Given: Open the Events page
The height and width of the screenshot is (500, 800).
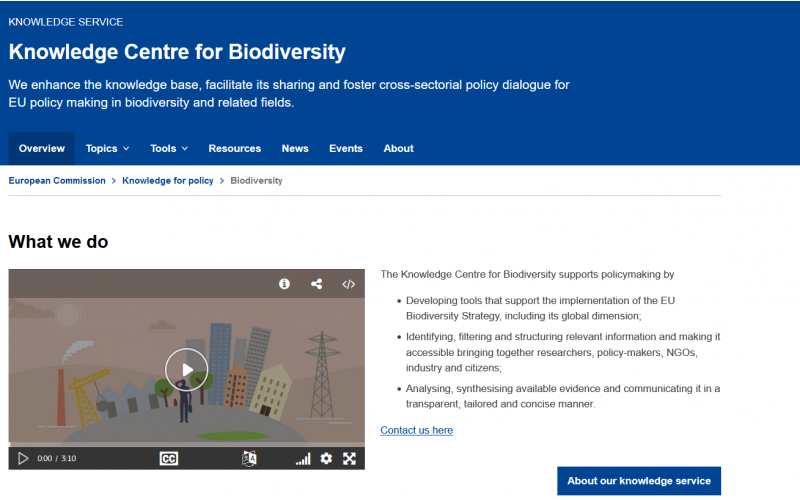Looking at the screenshot, I should coord(346,148).
